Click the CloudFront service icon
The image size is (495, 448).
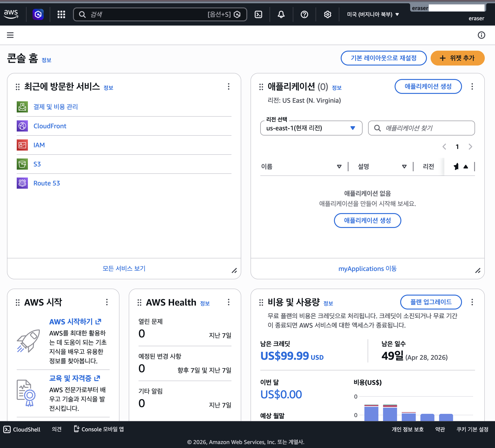tap(22, 126)
